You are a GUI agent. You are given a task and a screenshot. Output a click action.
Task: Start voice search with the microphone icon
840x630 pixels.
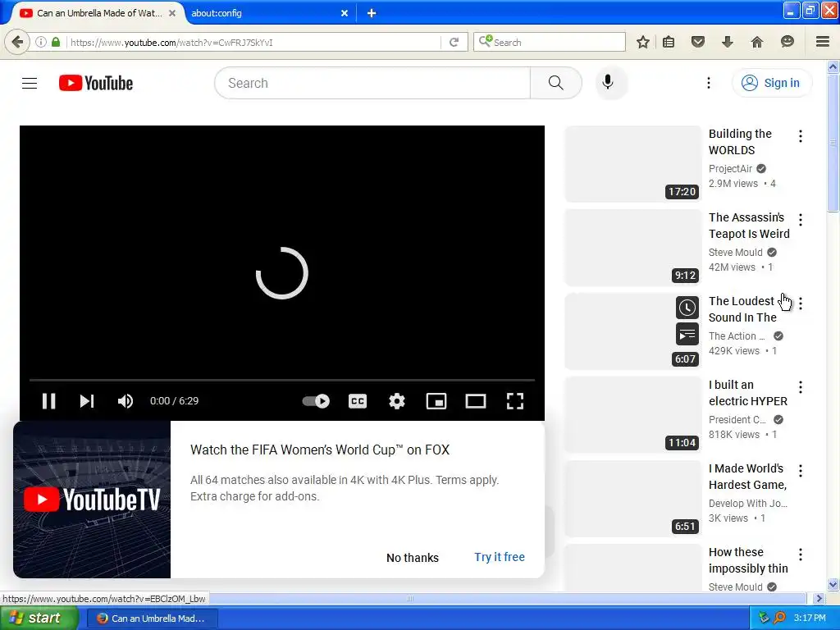[x=608, y=83]
